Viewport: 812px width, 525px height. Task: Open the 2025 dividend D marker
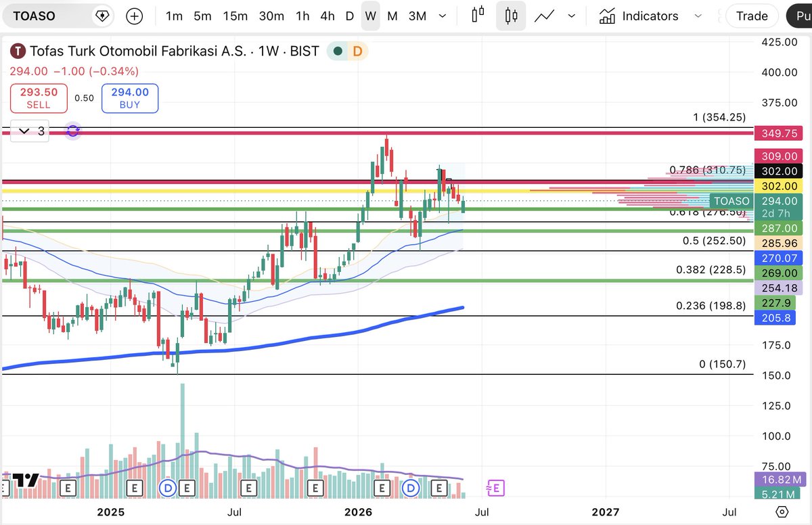pos(168,487)
